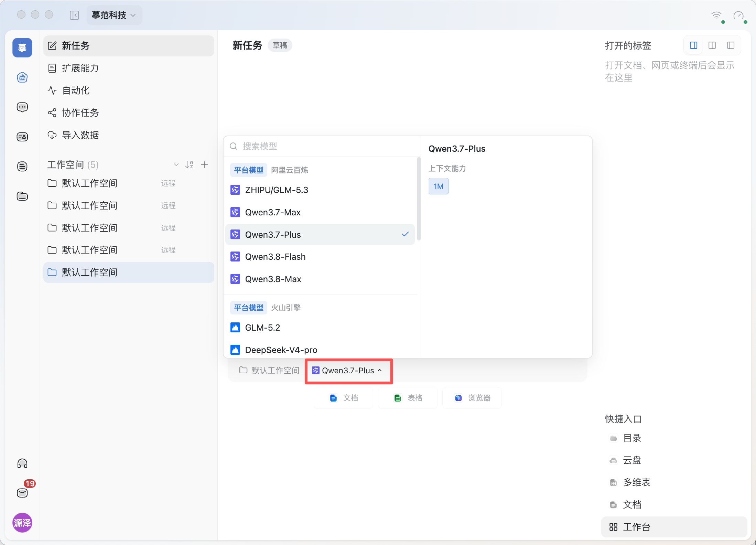The width and height of the screenshot is (756, 545).
Task: Open 扩展能力 in the sidebar
Action: pyautogui.click(x=129, y=68)
